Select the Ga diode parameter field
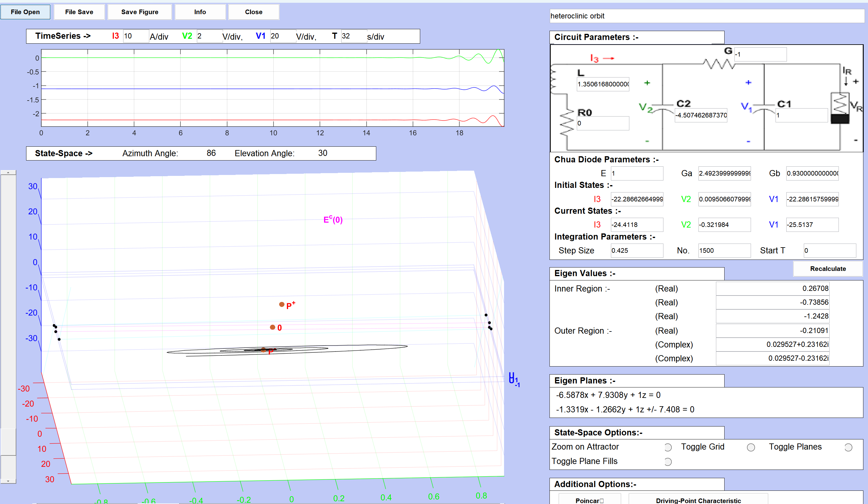The width and height of the screenshot is (868, 504). click(724, 173)
